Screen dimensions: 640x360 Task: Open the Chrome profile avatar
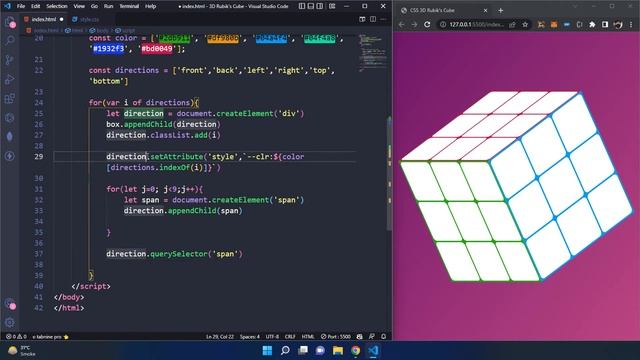[618, 24]
